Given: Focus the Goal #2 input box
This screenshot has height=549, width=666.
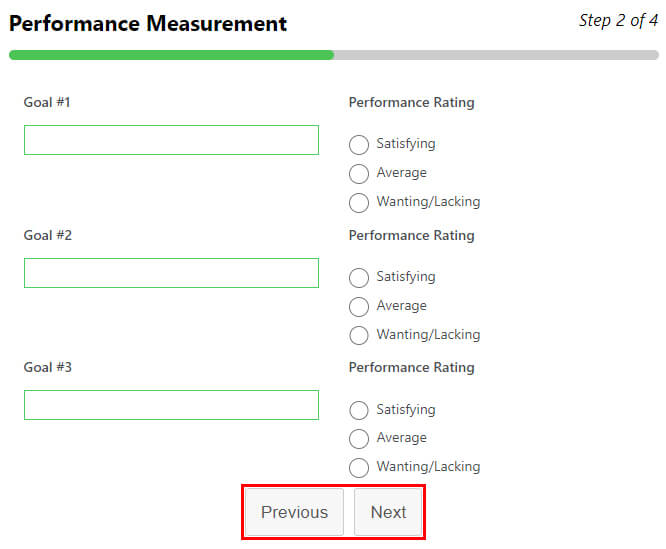Looking at the screenshot, I should 171,273.
